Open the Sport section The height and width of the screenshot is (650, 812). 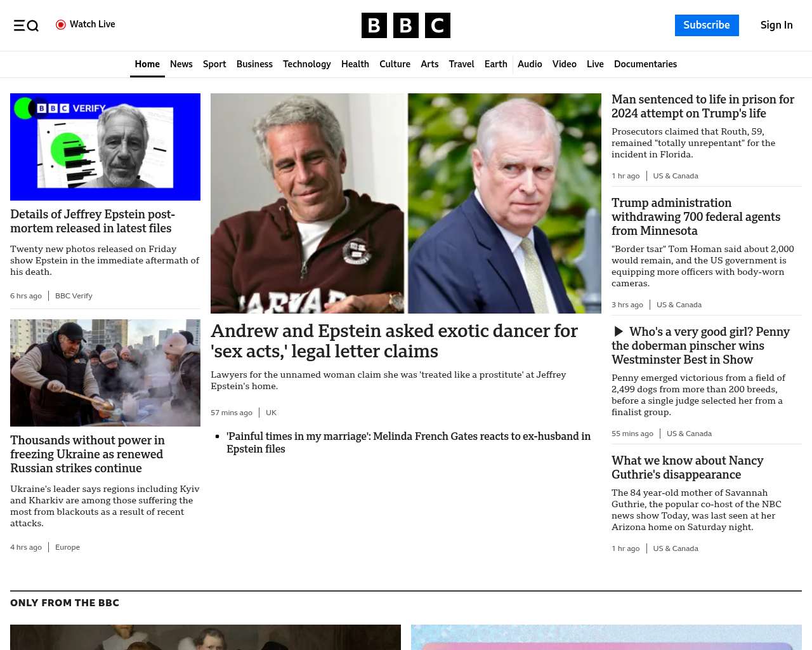click(214, 64)
